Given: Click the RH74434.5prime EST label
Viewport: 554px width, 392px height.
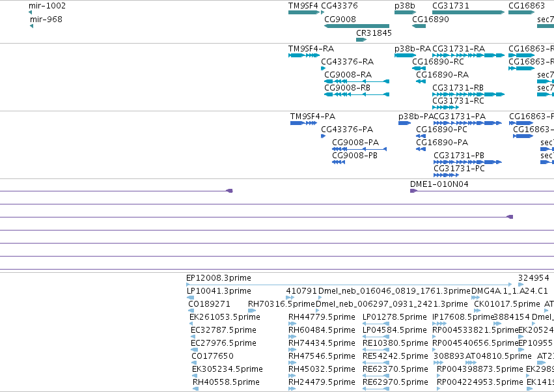Looking at the screenshot, I should coord(322,344).
